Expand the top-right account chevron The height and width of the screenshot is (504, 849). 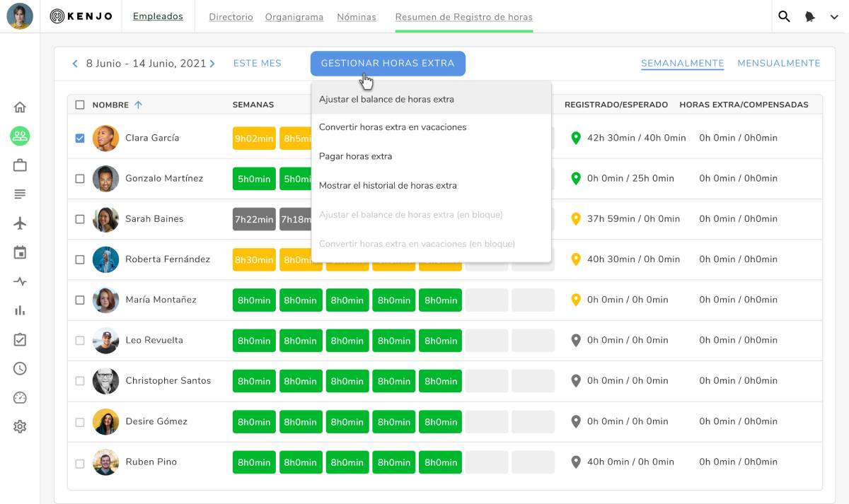click(x=834, y=17)
